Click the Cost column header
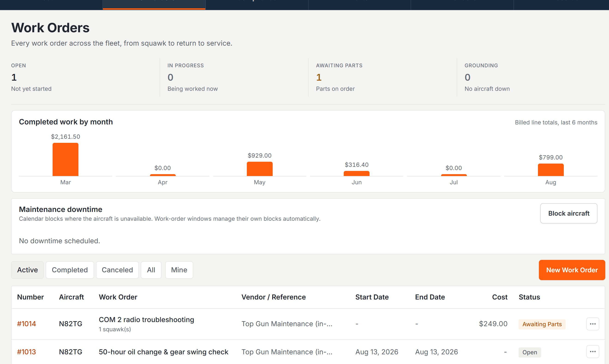This screenshot has width=609, height=364. click(500, 297)
